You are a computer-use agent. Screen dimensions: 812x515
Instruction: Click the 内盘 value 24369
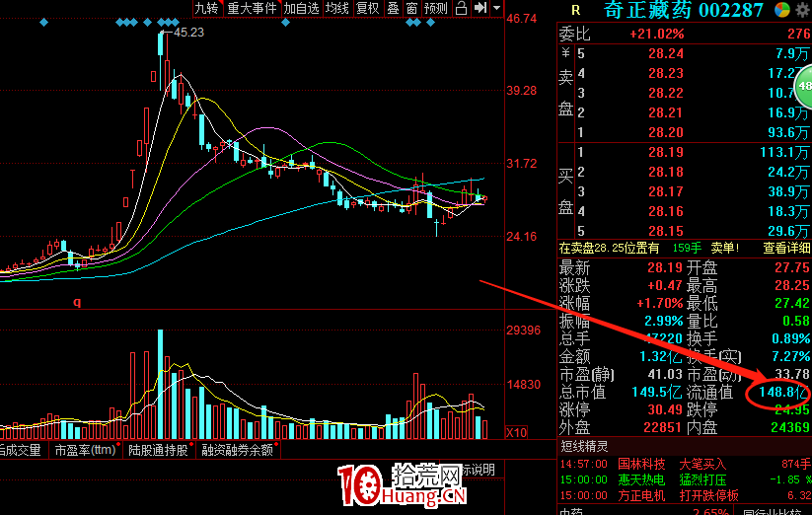click(790, 427)
